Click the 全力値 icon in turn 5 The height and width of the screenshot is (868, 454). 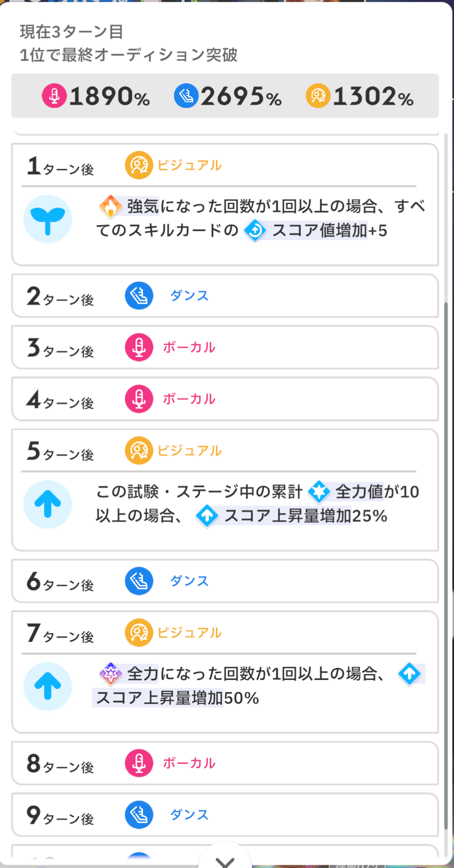(319, 492)
